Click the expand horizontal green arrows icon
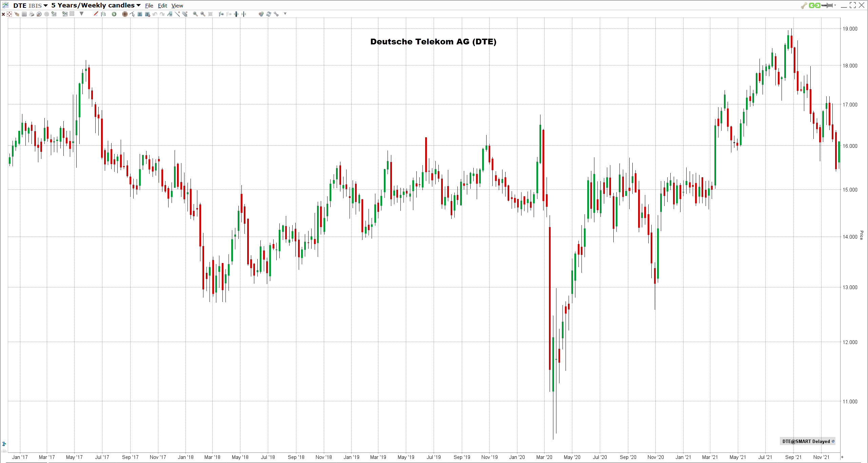Screen dimensions: 868x463 [236, 14]
